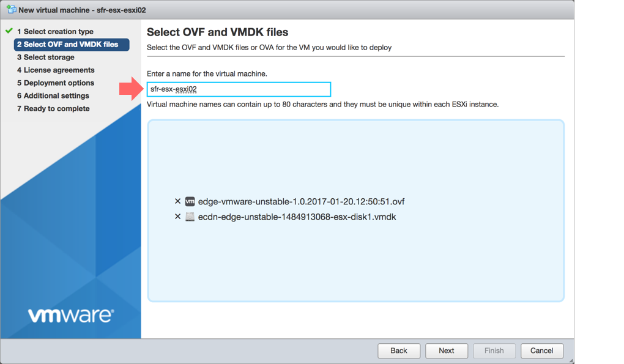Click the vm icon beside the .ovf file
Viewport: 624px width, 364px height.
190,201
